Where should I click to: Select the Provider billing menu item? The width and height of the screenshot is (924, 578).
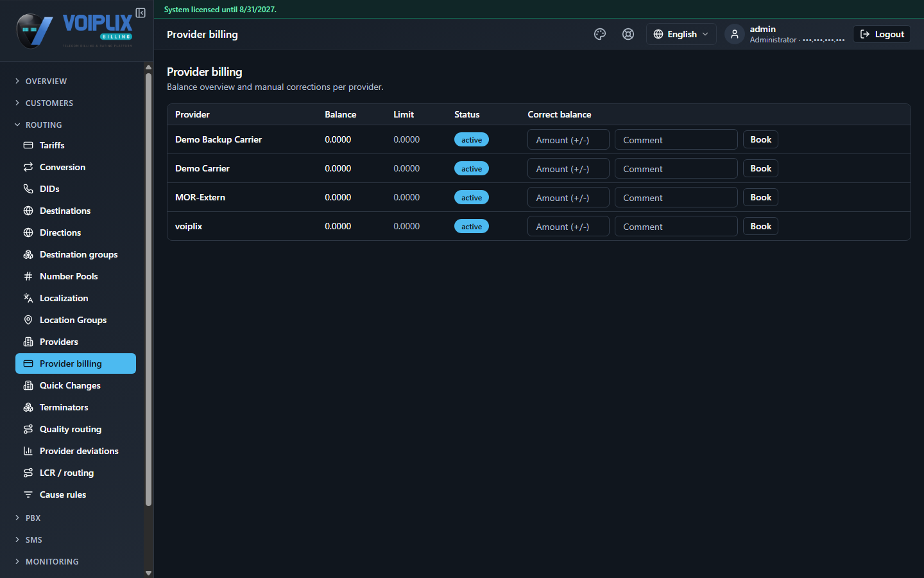point(76,363)
